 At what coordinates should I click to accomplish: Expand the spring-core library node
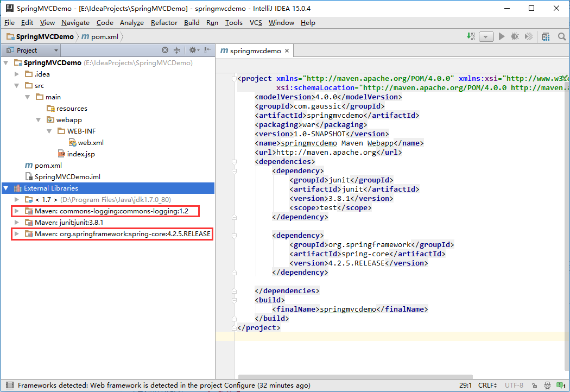coord(17,234)
